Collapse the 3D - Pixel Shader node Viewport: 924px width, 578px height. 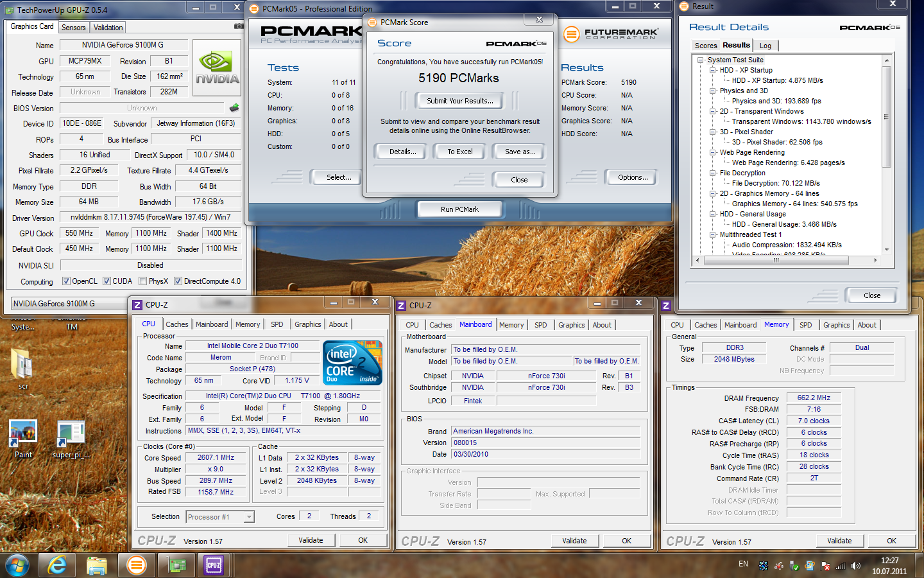tap(712, 132)
